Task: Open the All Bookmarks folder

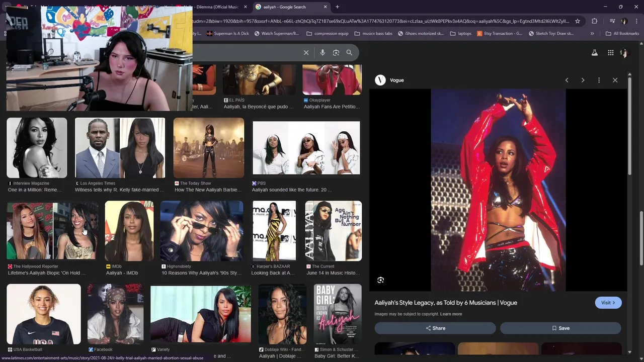Action: click(622, 34)
